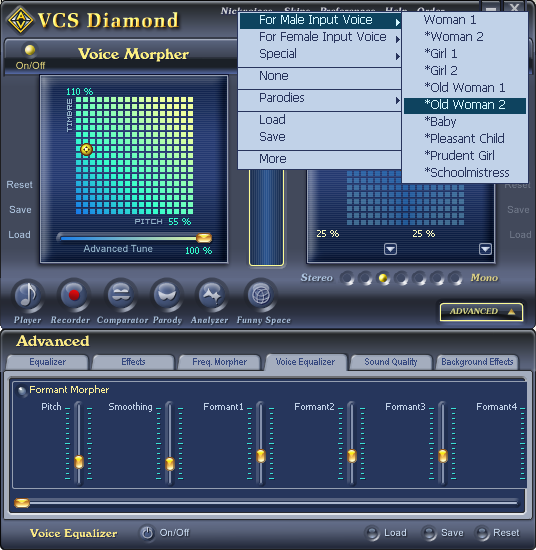Viewport: 536px width, 550px height.
Task: Click the Advanced Tune slider handle
Action: 204,238
